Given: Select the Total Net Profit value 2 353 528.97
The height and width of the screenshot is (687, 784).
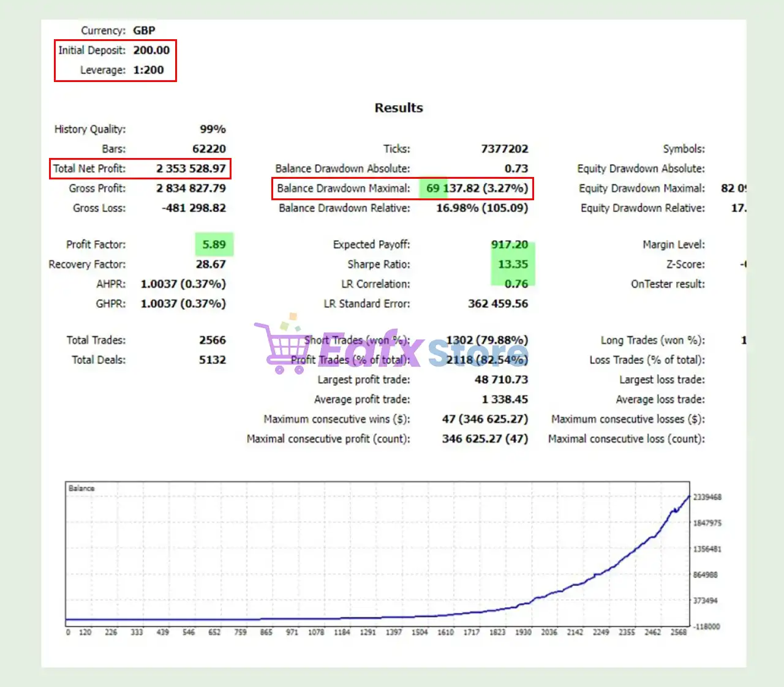Looking at the screenshot, I should tap(190, 168).
